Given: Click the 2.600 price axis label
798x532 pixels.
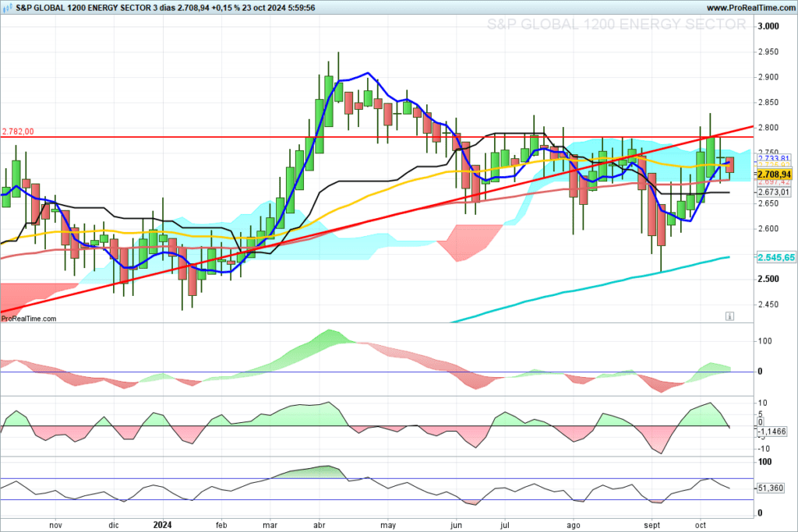Looking at the screenshot, I should [768, 229].
